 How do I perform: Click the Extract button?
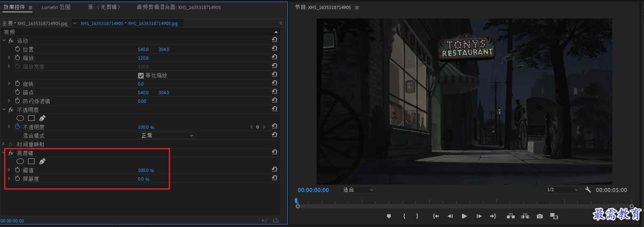point(525,216)
